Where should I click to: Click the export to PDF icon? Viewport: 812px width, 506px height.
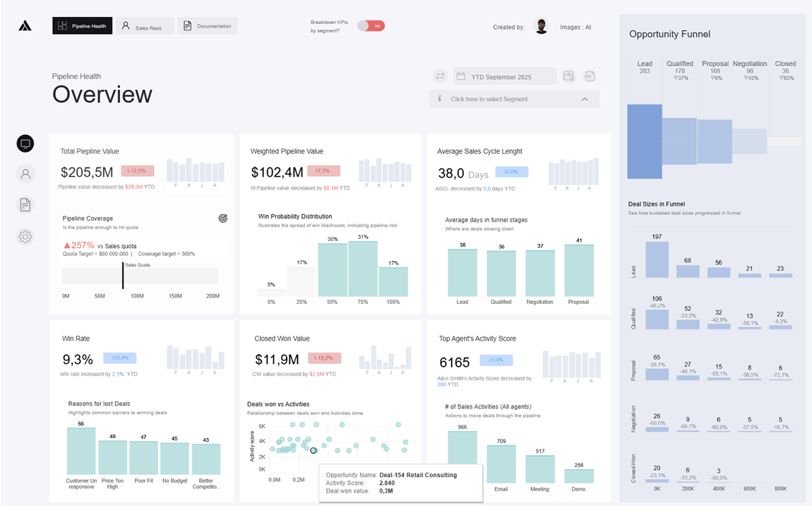(x=589, y=76)
